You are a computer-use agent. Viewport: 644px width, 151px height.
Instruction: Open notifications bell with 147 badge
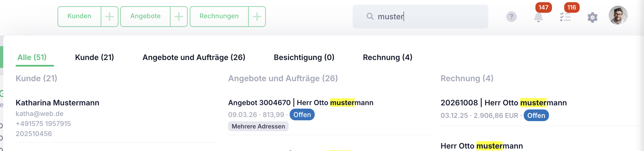[x=538, y=17]
